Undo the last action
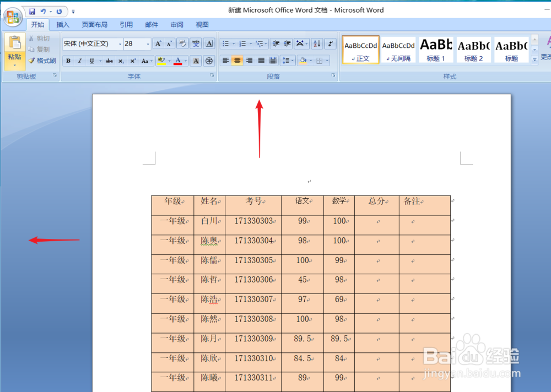Viewport: 551px width, 392px height. 43,12
